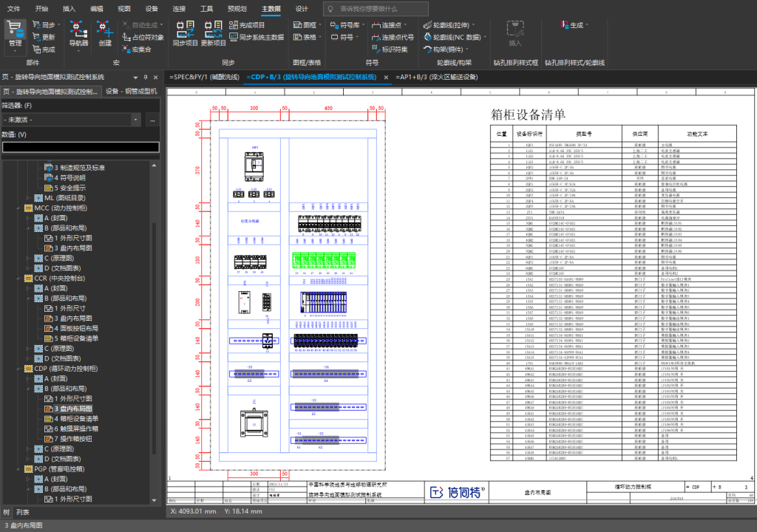Viewport: 757px width, 532px height.
Task: Open the 未激活 filter combo box
Action: pos(72,120)
